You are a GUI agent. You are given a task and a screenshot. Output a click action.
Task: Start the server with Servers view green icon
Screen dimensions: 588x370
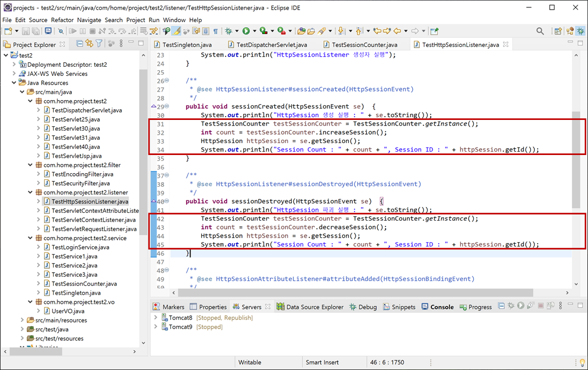[x=521, y=306]
